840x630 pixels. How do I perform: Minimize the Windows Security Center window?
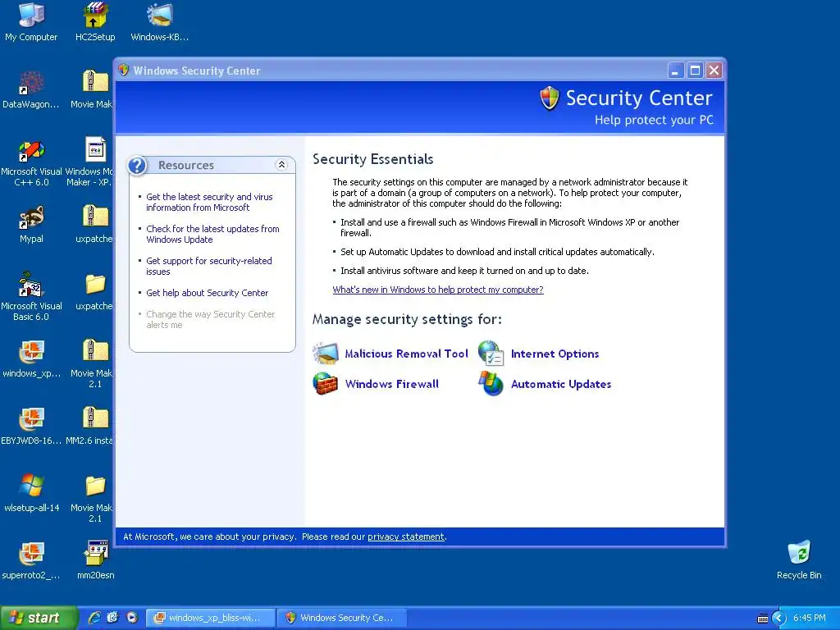coord(676,71)
